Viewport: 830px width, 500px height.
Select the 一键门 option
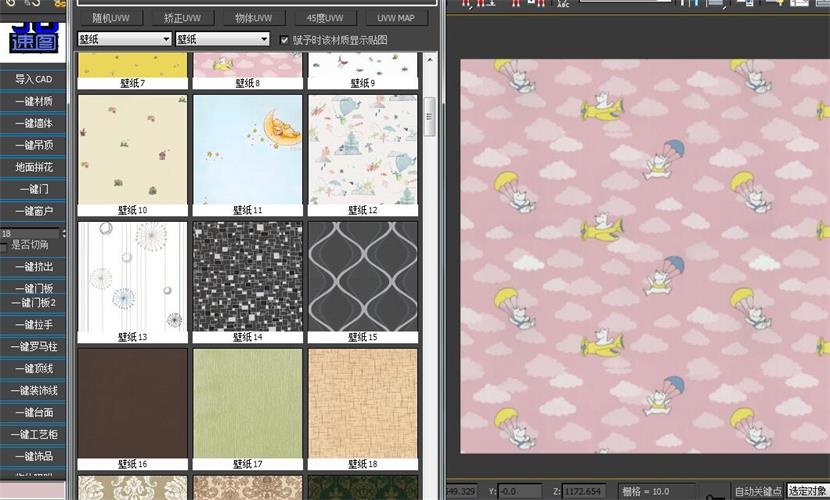(33, 189)
